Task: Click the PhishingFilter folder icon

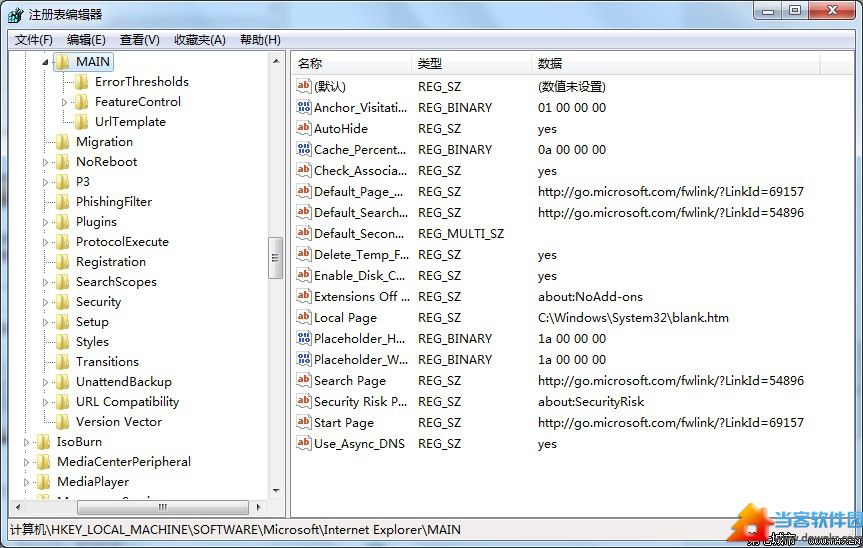Action: (x=63, y=202)
